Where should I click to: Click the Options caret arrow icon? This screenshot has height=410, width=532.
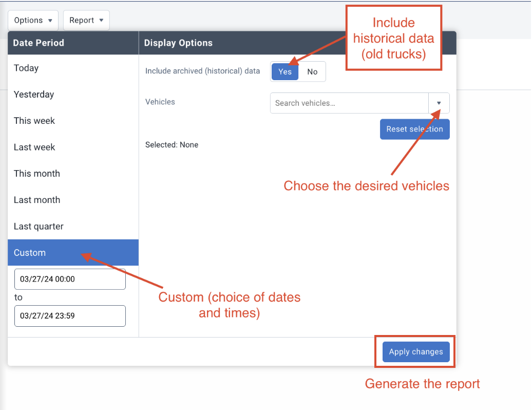pyautogui.click(x=50, y=21)
